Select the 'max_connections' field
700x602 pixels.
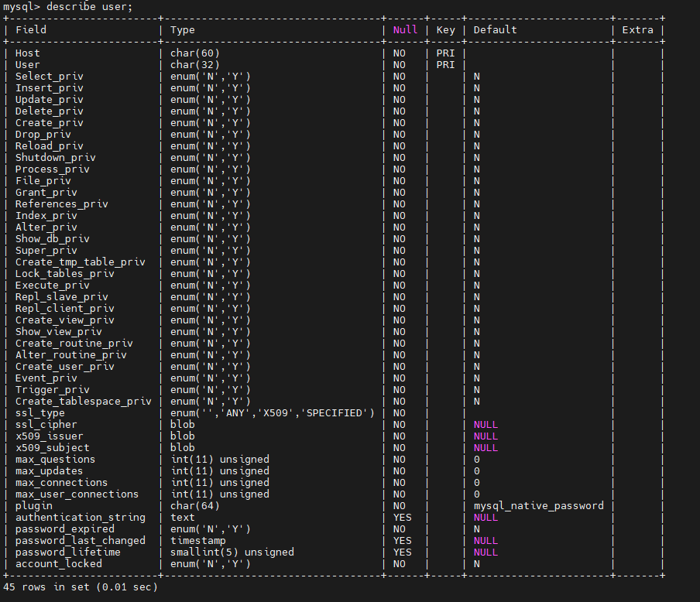pyautogui.click(x=62, y=482)
